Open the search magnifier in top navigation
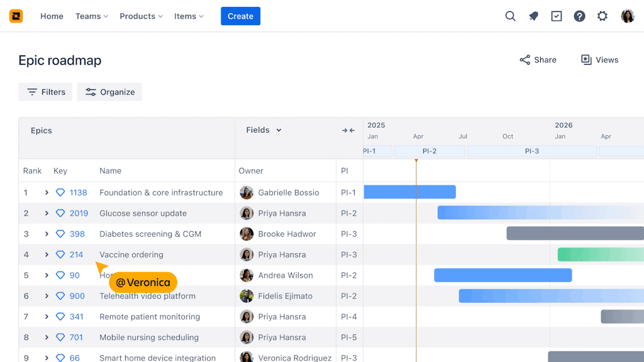 510,16
